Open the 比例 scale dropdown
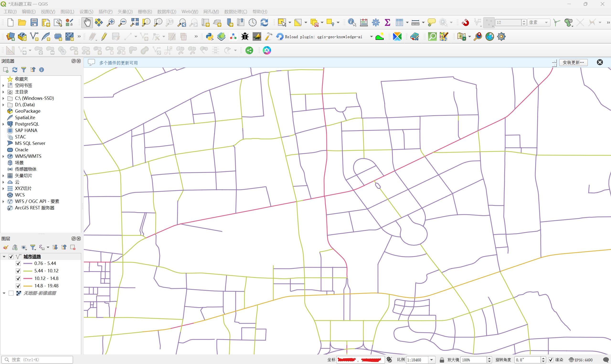611x364 pixels. point(431,360)
